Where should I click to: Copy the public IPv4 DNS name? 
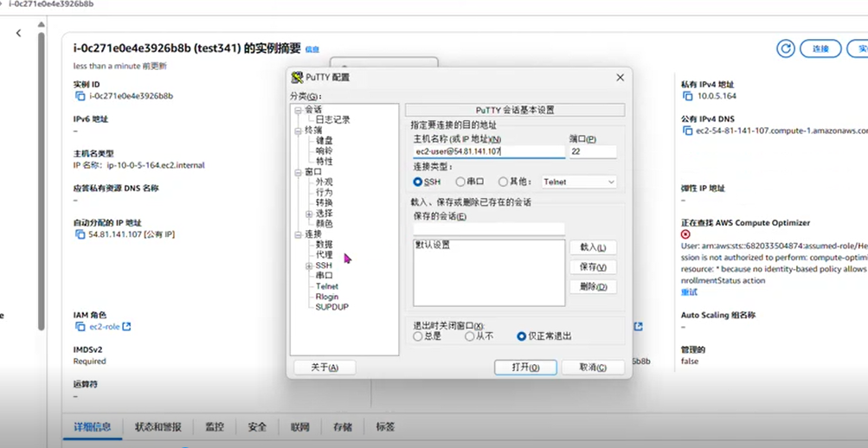click(x=687, y=131)
